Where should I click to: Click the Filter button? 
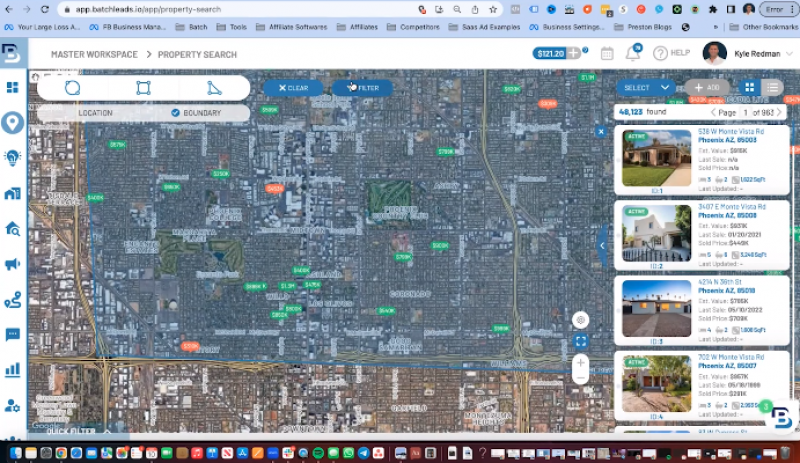tap(363, 88)
